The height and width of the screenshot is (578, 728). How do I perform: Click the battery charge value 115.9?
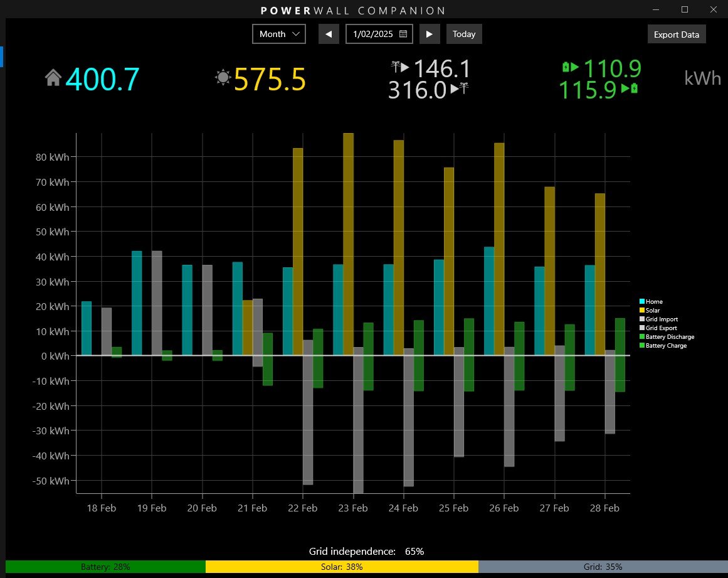(588, 90)
